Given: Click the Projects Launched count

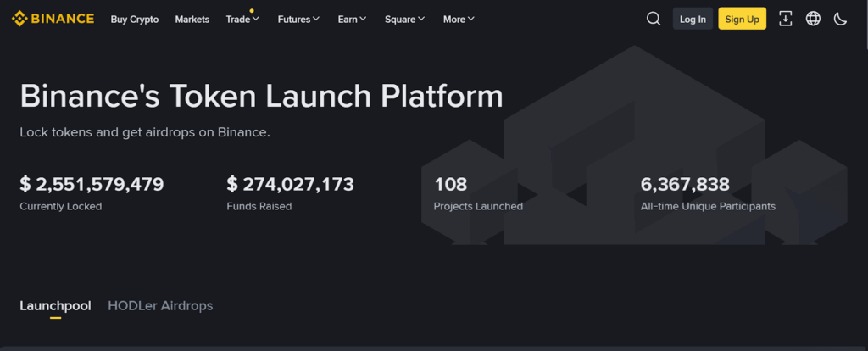Looking at the screenshot, I should (450, 184).
